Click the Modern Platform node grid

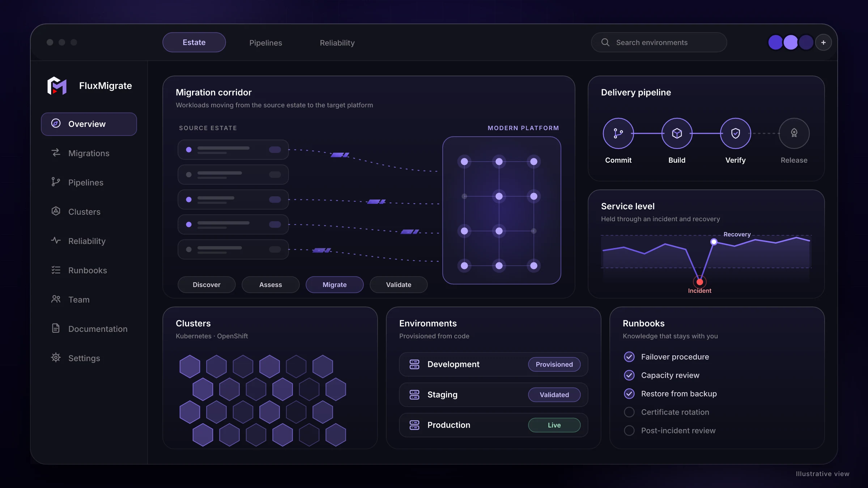pyautogui.click(x=502, y=210)
